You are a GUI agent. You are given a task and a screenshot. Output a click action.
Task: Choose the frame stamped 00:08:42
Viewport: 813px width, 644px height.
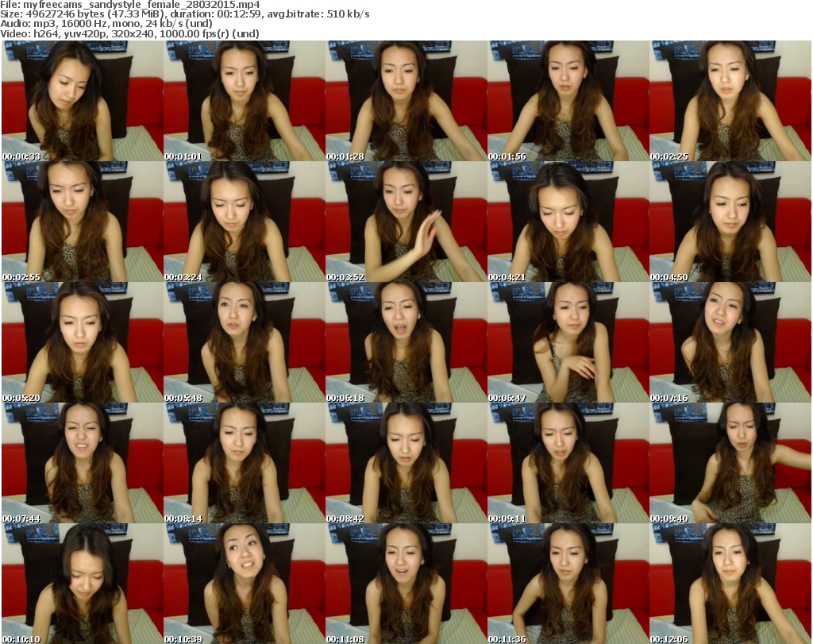pyautogui.click(x=406, y=463)
